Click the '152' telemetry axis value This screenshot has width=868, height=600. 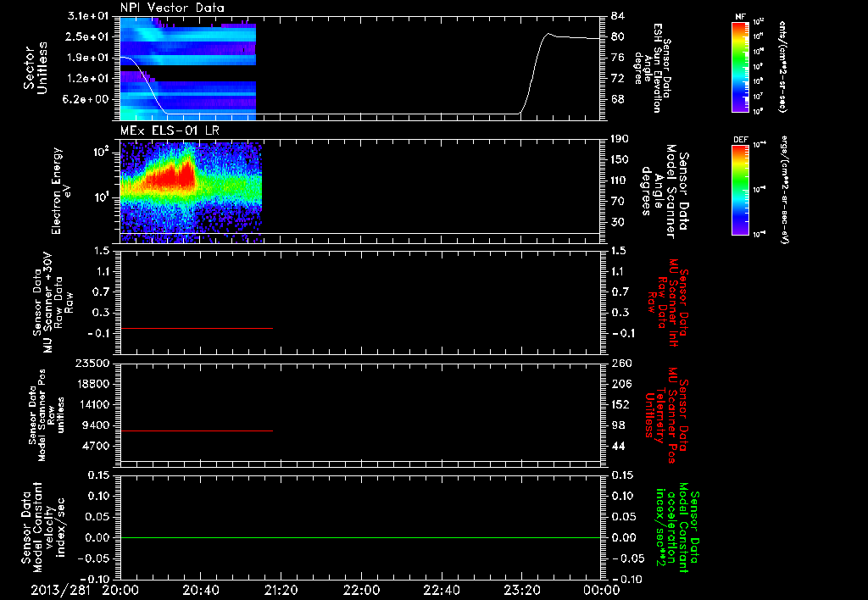point(620,404)
